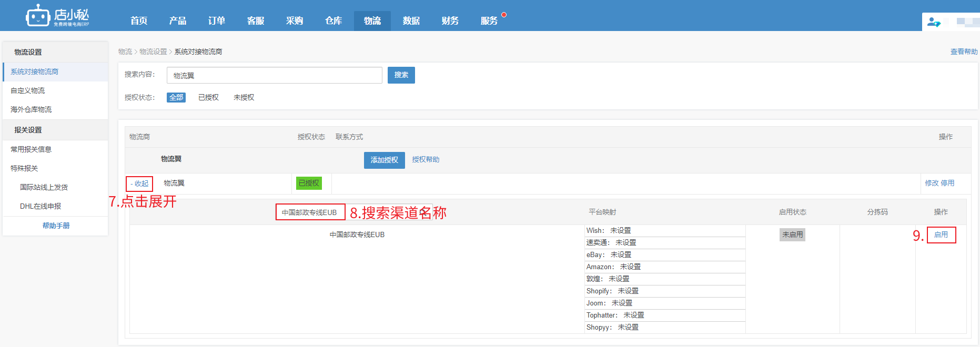Image resolution: width=980 pixels, height=347 pixels.
Task: Click the 物流 breadcrumb link
Action: [125, 52]
